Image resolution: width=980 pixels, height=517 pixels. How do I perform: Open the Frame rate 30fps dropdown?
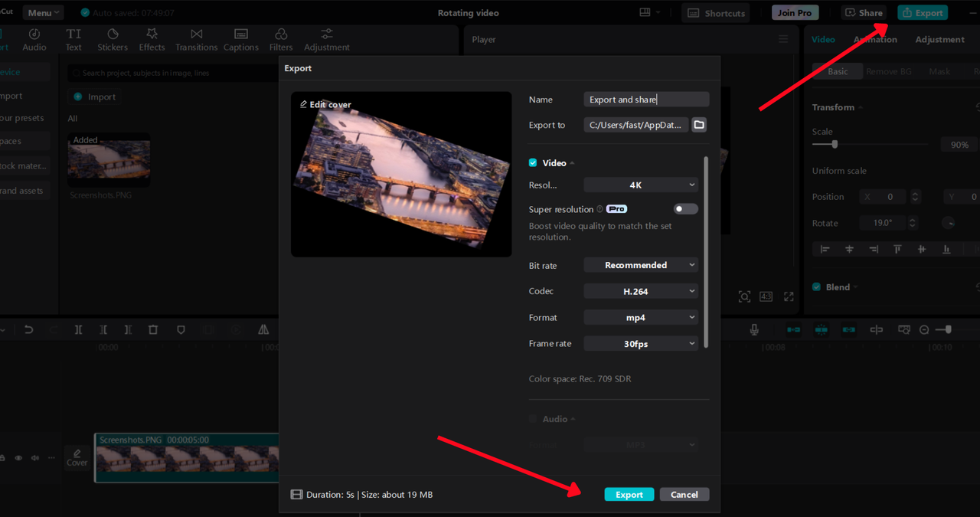pos(641,344)
